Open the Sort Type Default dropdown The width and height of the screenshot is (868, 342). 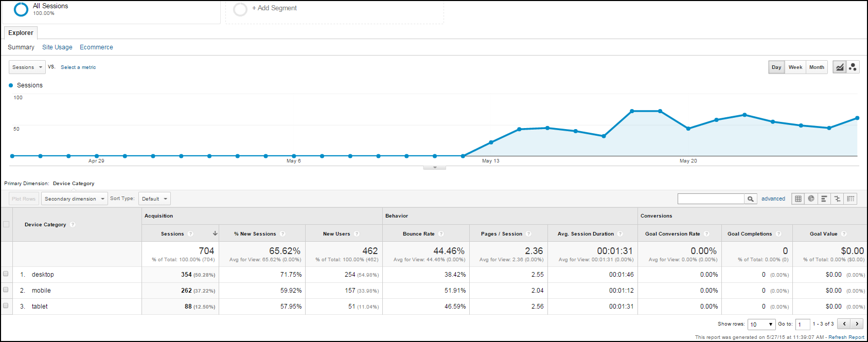pyautogui.click(x=154, y=199)
